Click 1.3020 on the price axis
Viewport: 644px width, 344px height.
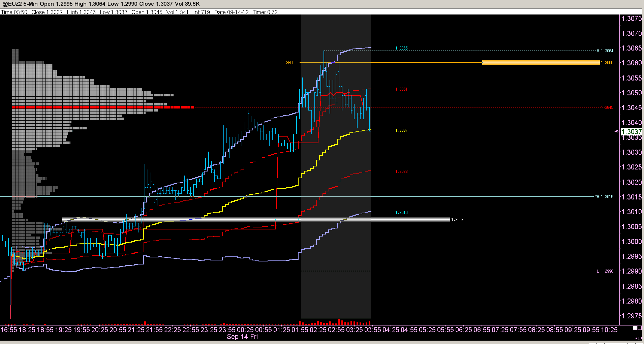pos(632,182)
